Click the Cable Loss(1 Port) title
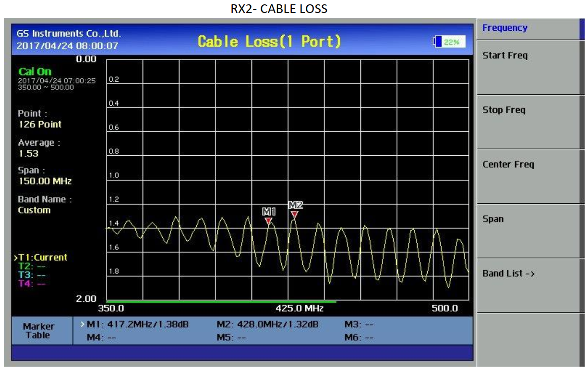The image size is (588, 371). point(269,42)
